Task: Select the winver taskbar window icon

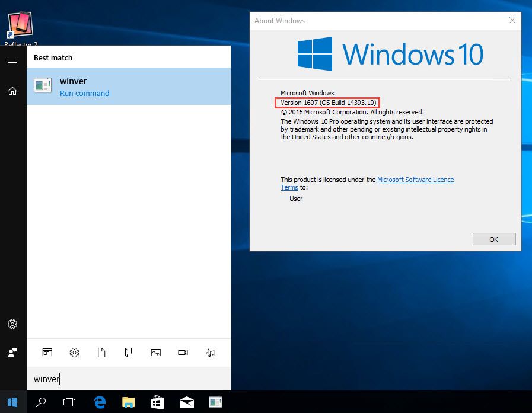Action: pos(215,402)
